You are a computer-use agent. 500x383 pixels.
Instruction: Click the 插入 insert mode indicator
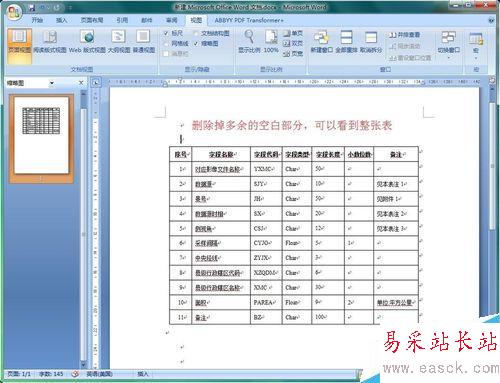pyautogui.click(x=143, y=374)
